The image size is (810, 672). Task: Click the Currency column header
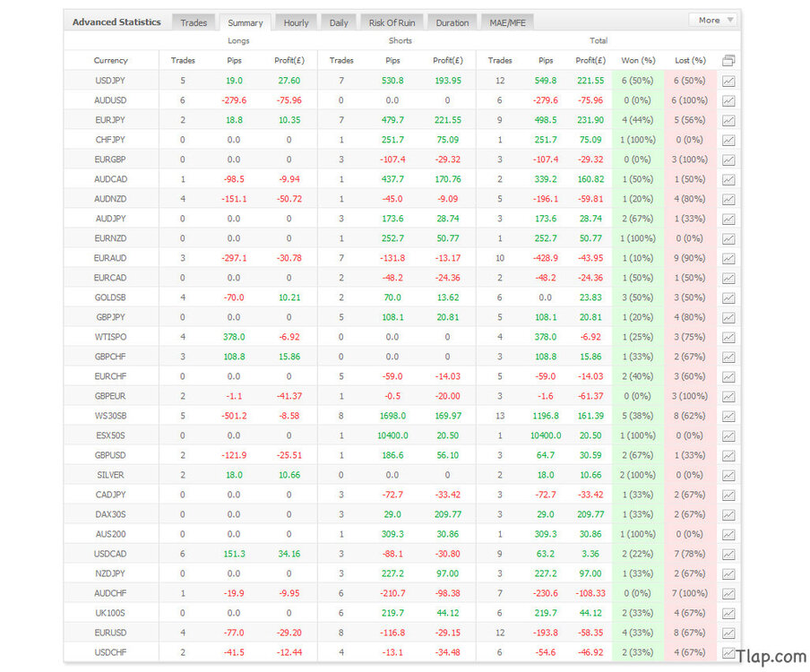point(110,60)
